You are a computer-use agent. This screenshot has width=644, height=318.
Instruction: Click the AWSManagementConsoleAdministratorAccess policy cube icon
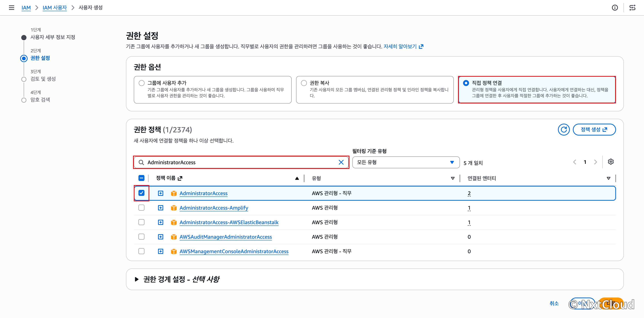point(174,251)
